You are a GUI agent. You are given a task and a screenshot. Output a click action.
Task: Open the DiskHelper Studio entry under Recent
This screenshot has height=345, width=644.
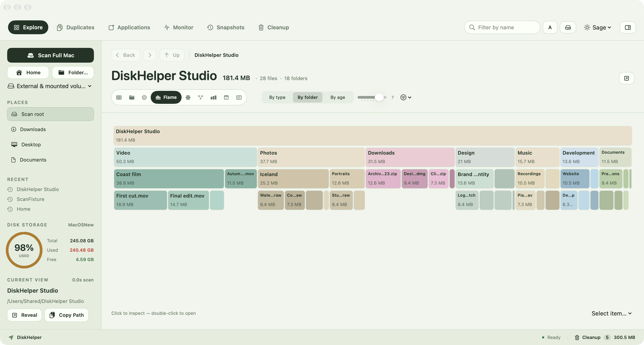pos(38,189)
